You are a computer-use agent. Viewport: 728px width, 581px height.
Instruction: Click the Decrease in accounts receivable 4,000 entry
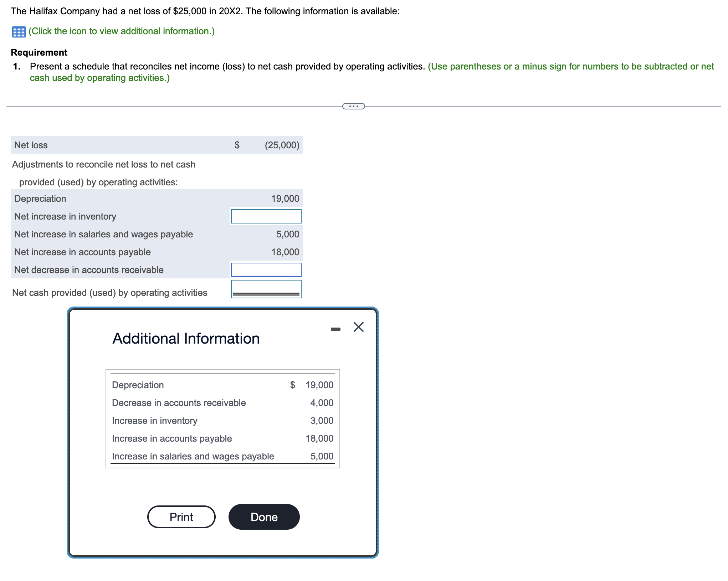[222, 403]
